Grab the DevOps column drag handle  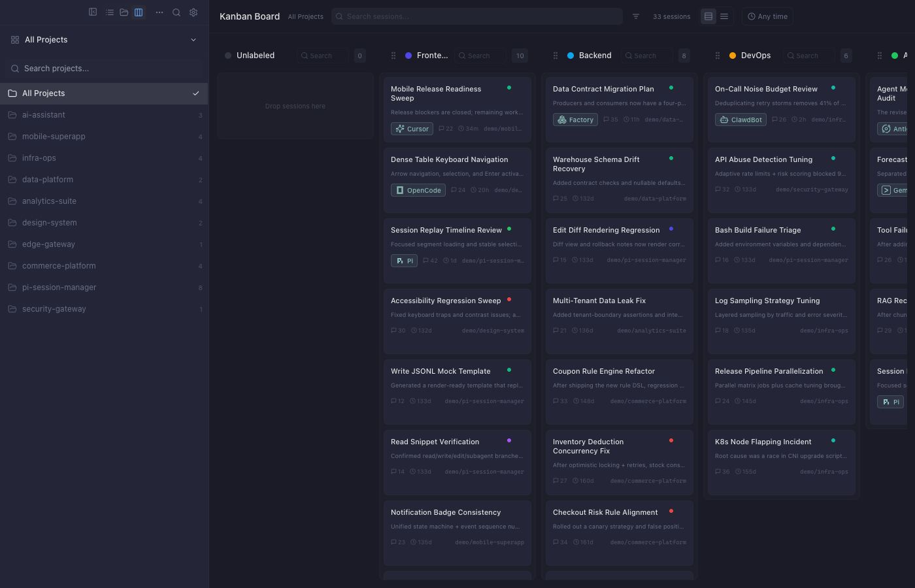718,56
